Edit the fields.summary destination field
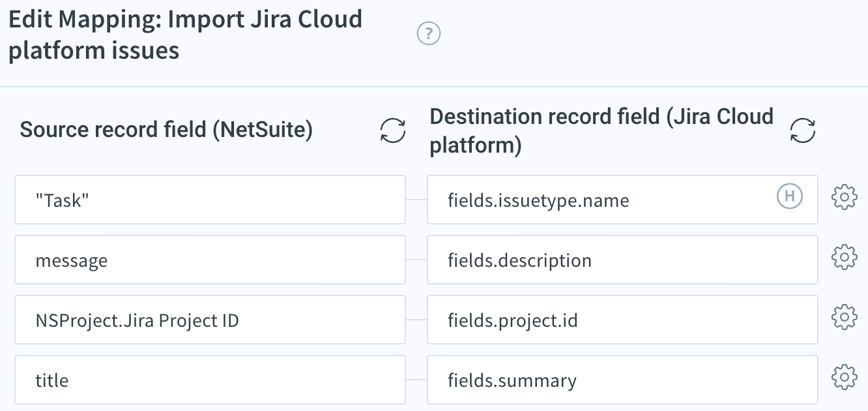 (622, 380)
